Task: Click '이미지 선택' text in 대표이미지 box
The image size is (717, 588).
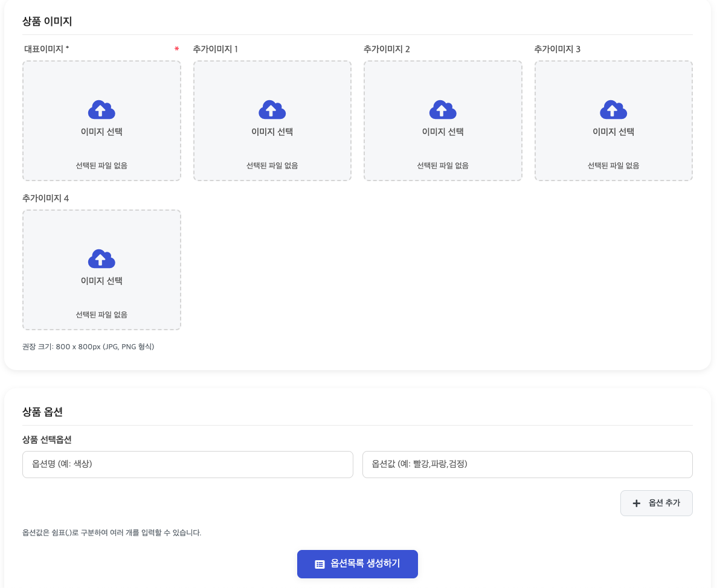Action: 101,132
